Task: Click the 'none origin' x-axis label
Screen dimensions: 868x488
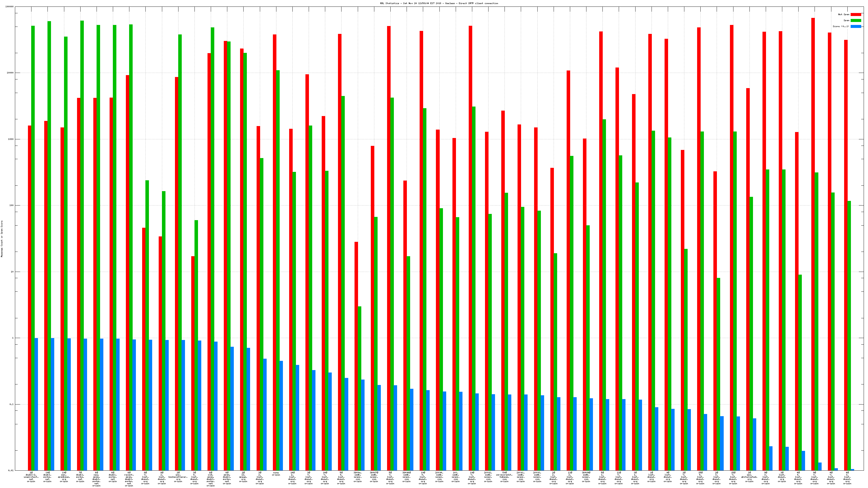Action: click(276, 474)
